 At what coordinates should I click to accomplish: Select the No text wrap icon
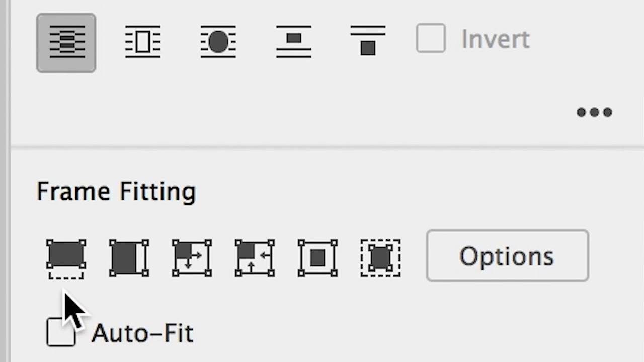click(66, 43)
